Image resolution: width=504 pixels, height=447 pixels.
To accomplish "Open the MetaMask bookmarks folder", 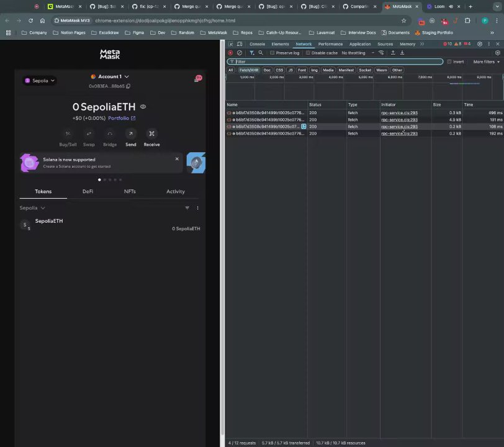I will point(214,33).
